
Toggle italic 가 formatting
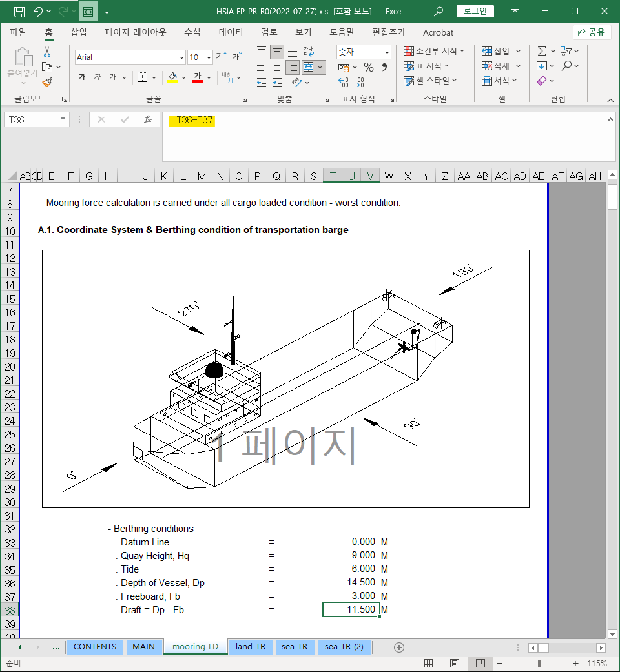coord(98,77)
